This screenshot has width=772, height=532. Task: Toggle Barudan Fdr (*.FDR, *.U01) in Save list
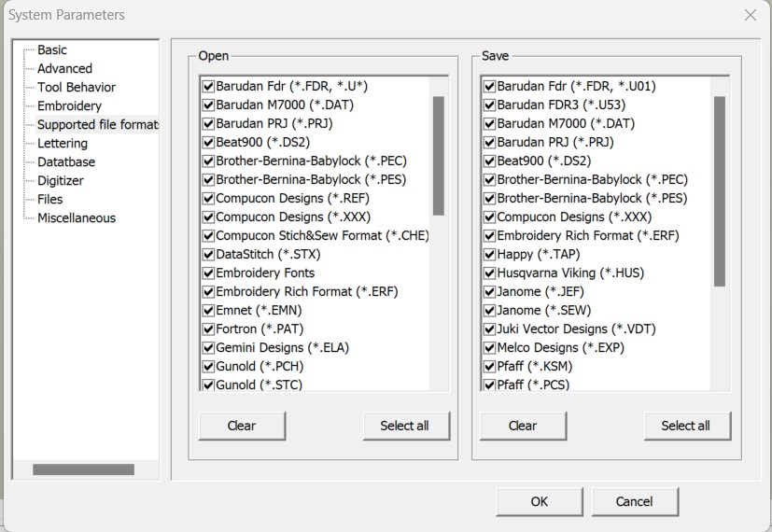coord(489,87)
